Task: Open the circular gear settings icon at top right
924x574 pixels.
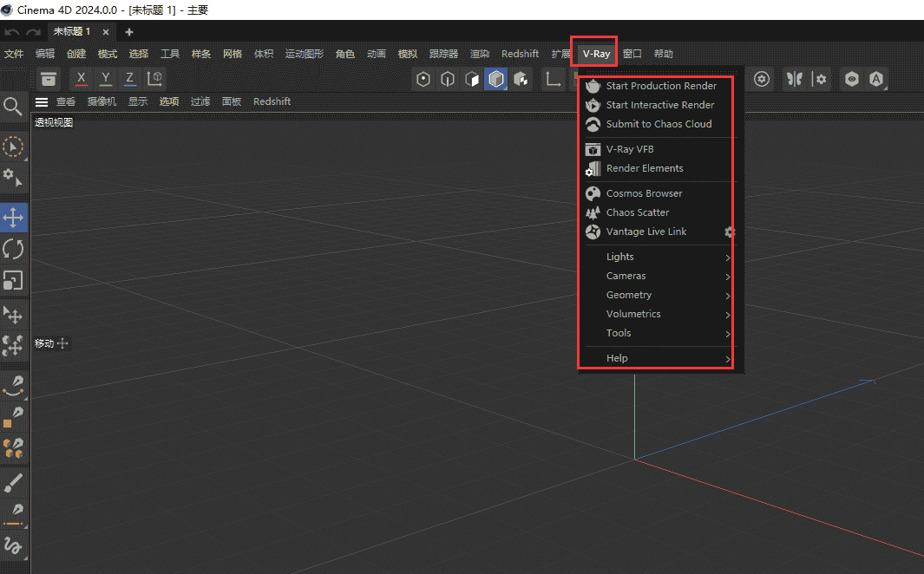Action: pyautogui.click(x=761, y=79)
